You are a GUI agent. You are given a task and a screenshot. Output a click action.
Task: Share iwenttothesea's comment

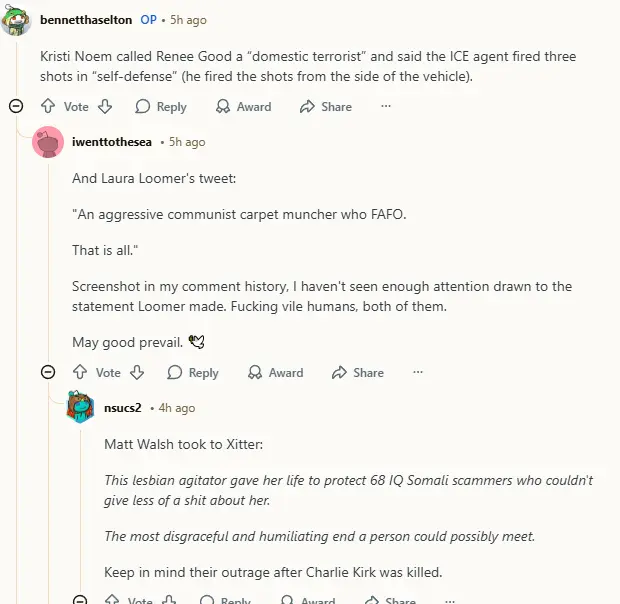pos(358,372)
